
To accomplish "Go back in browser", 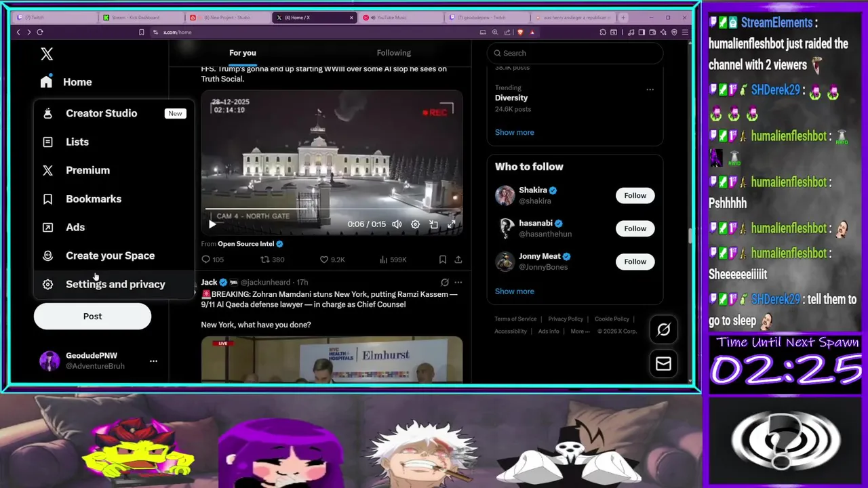I will pos(18,32).
